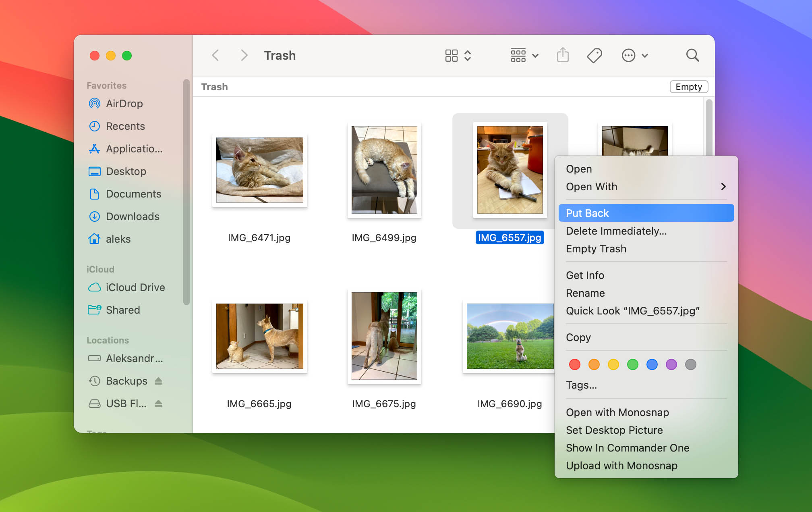Click Quick Look IMG_6557.jpg option
812x512 pixels.
click(632, 310)
